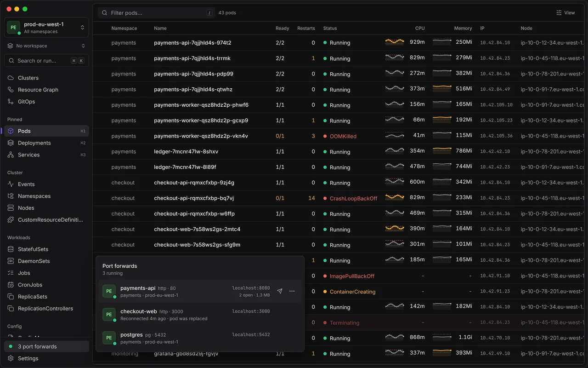Open pod payments-worker-qsz8hdz2p-vkn4v
This screenshot has width=588, height=368.
click(201, 136)
